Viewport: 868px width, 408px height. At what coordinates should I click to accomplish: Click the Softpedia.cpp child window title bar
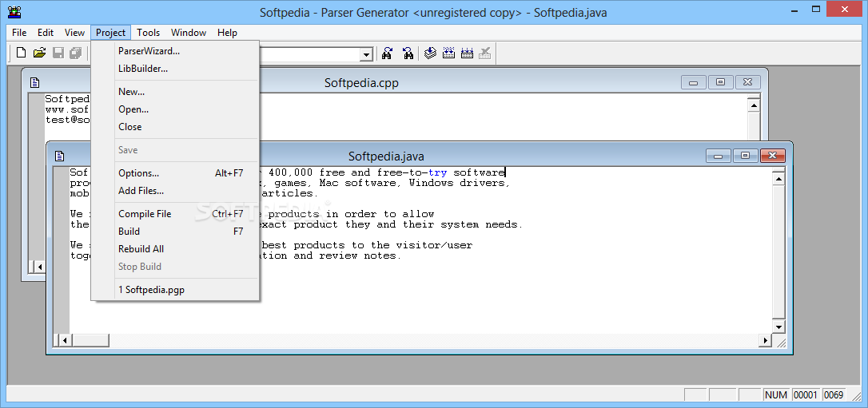pos(361,83)
